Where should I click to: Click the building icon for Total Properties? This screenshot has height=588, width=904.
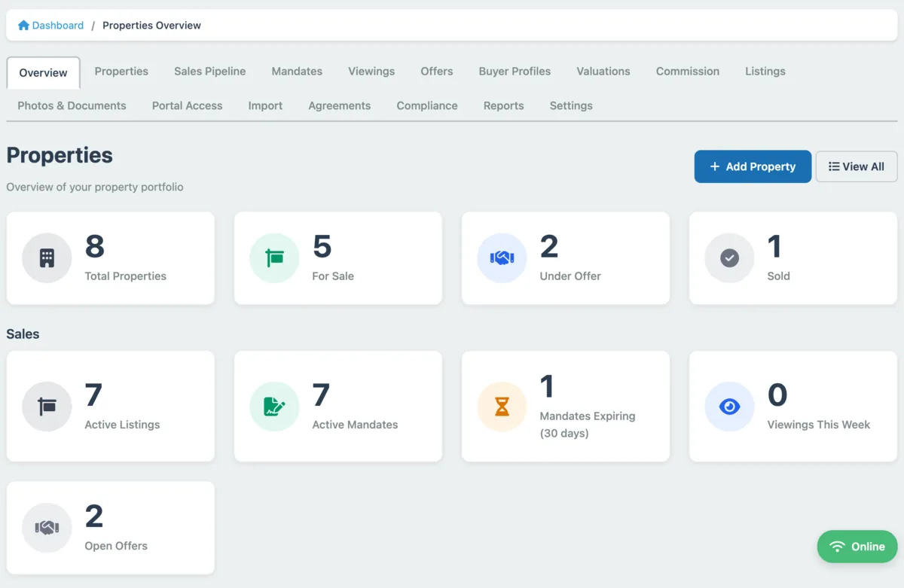47,258
